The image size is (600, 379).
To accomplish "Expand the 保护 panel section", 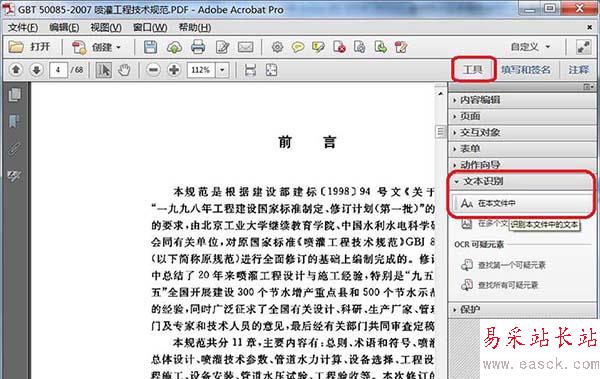I will 522,309.
